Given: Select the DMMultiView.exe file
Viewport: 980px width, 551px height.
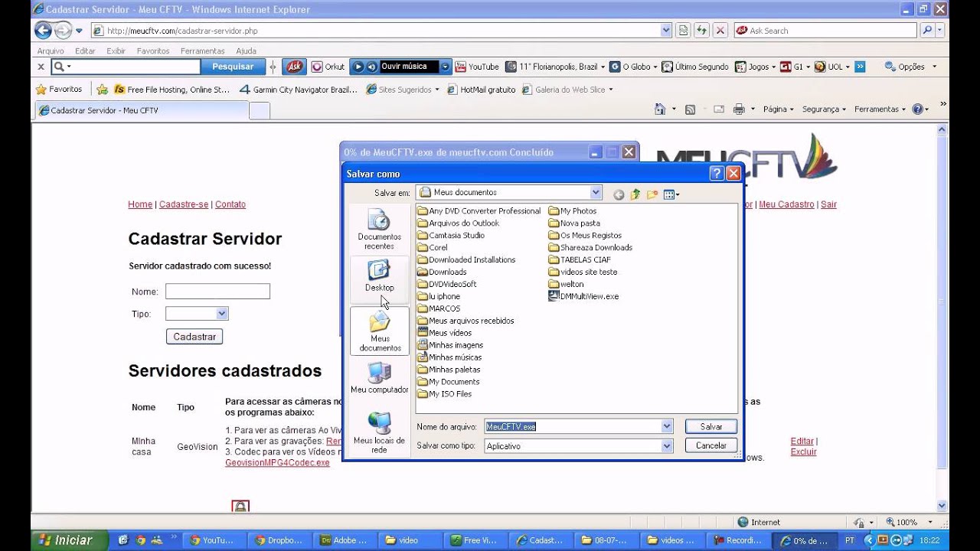Looking at the screenshot, I should pos(583,296).
